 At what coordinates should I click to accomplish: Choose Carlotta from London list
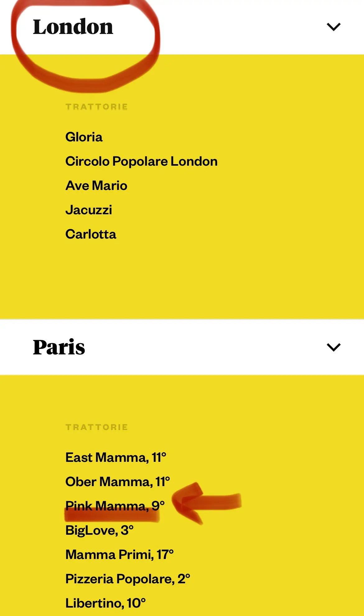tap(91, 234)
